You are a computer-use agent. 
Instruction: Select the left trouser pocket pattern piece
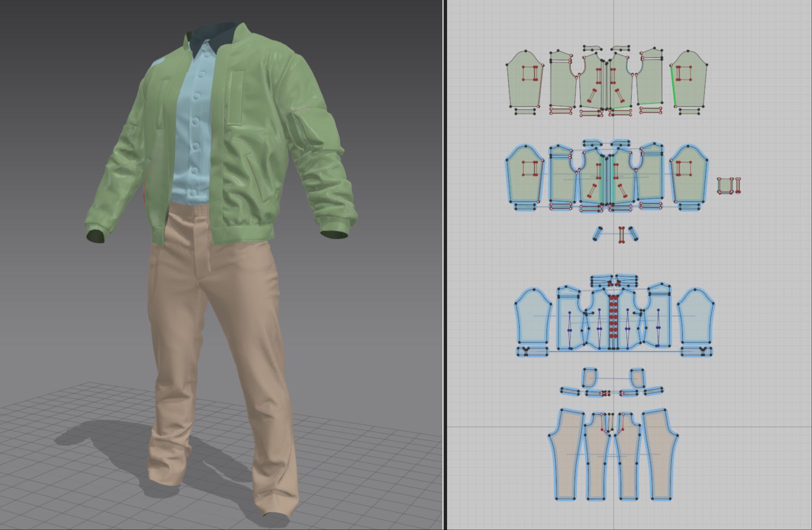coord(590,378)
